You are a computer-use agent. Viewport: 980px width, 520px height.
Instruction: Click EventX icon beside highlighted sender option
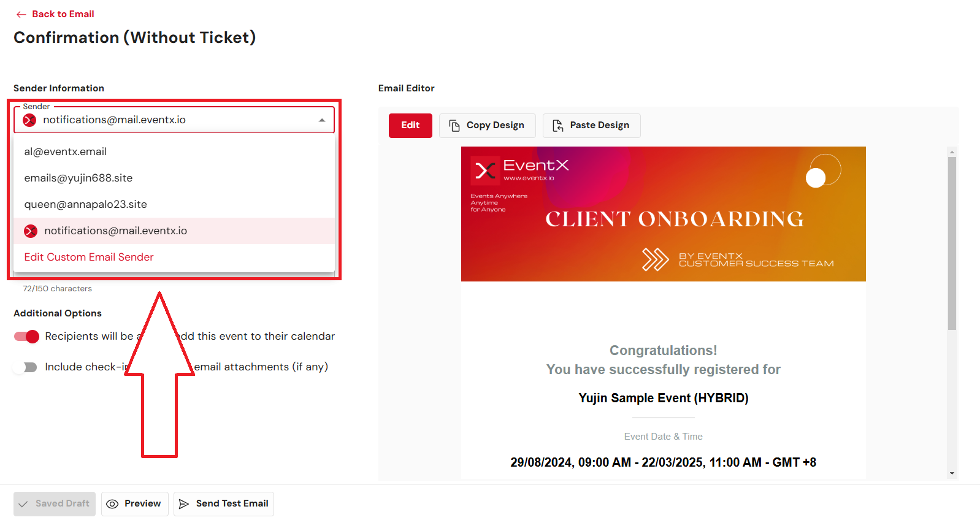(x=31, y=231)
